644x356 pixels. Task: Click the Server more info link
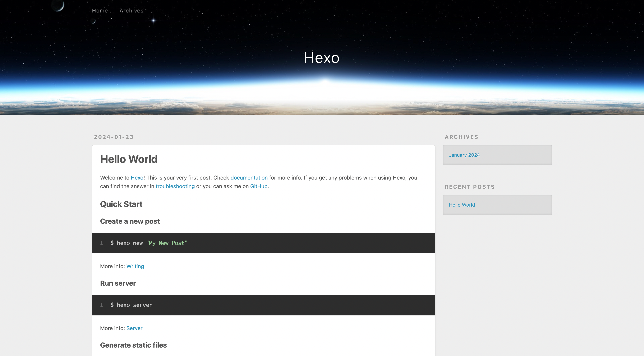click(x=134, y=328)
